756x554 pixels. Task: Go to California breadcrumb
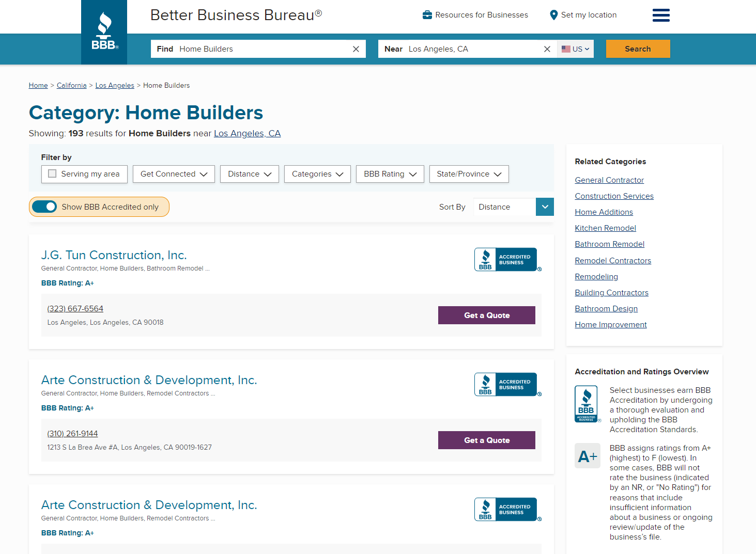tap(72, 86)
